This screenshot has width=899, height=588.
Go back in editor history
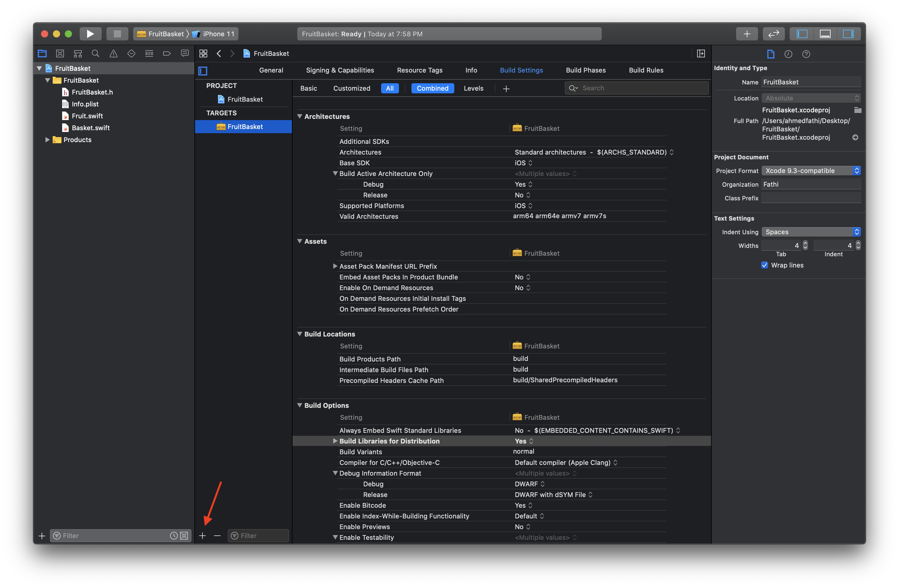[x=219, y=54]
